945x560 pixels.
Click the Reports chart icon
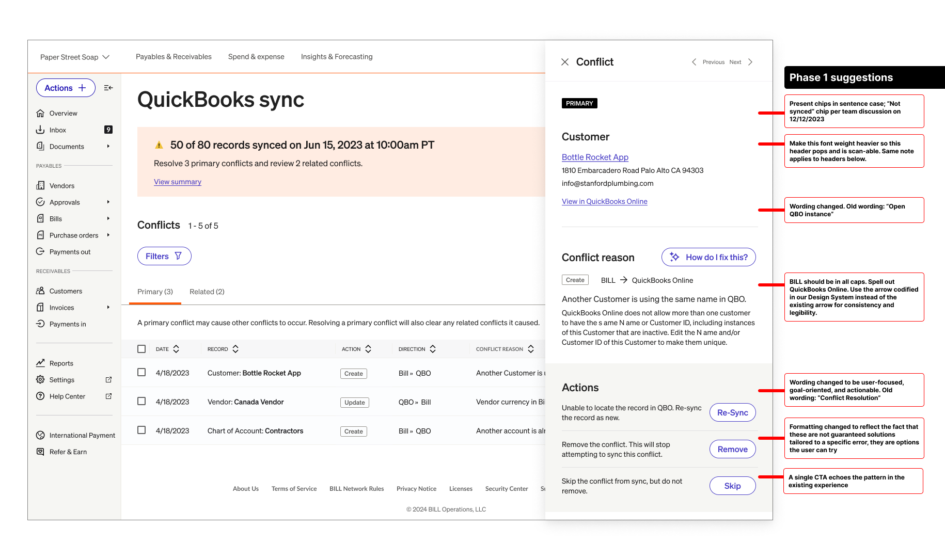[x=40, y=363]
